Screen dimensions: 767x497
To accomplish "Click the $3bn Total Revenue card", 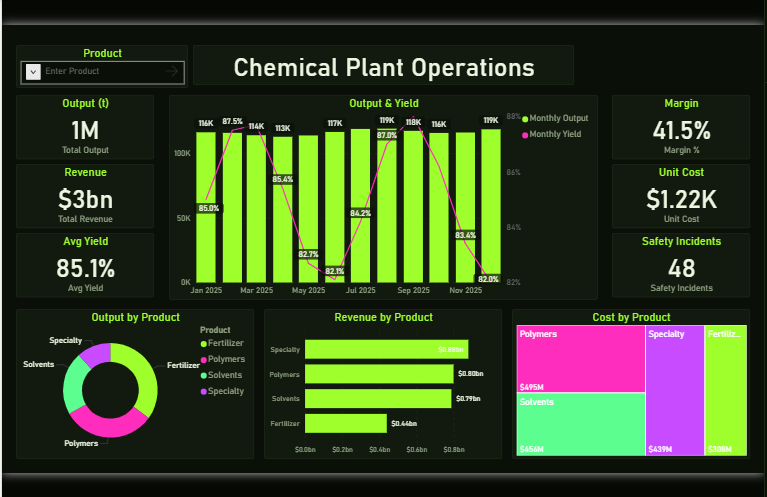I will click(x=85, y=197).
